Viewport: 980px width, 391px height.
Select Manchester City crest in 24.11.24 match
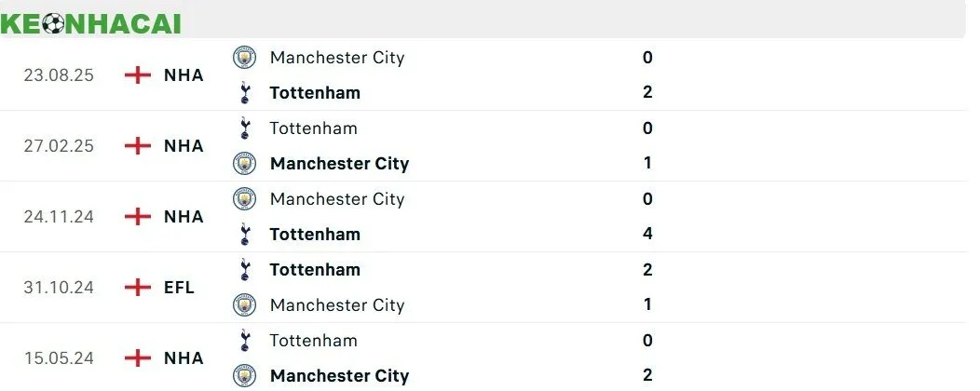coord(244,199)
